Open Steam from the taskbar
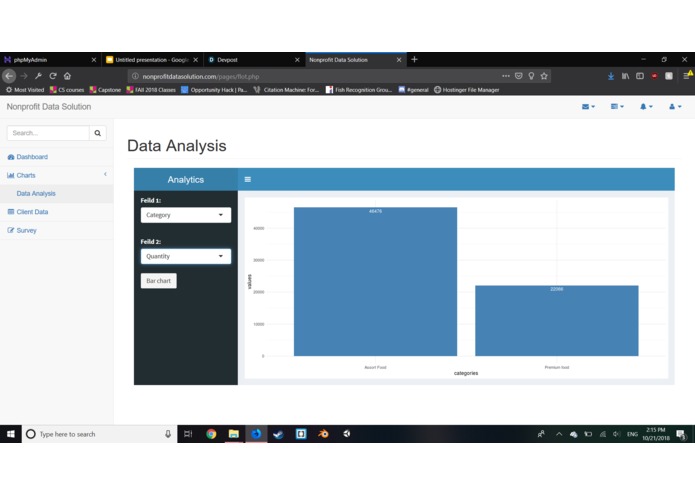Viewport: 695px width, 494px height. pyautogui.click(x=278, y=434)
